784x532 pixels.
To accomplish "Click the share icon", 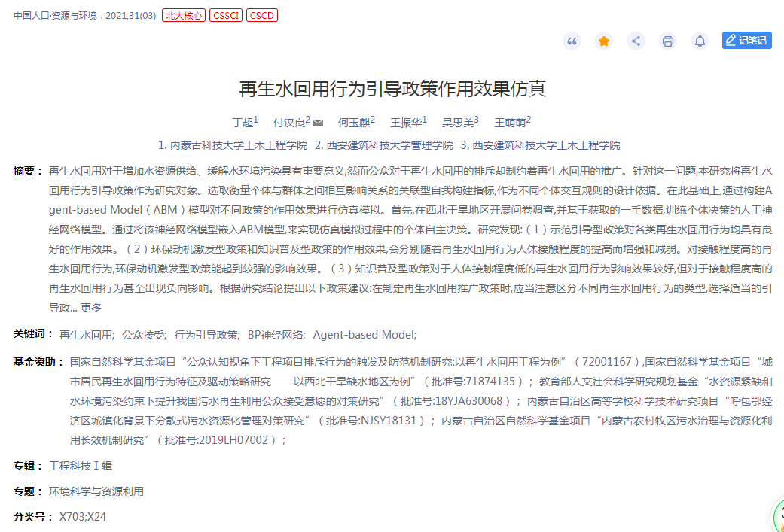I will pyautogui.click(x=636, y=41).
